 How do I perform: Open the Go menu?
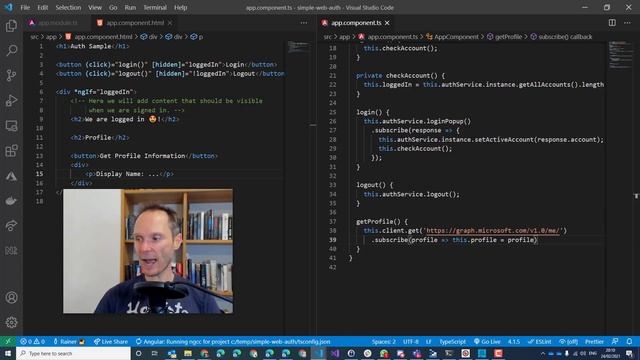coord(113,7)
